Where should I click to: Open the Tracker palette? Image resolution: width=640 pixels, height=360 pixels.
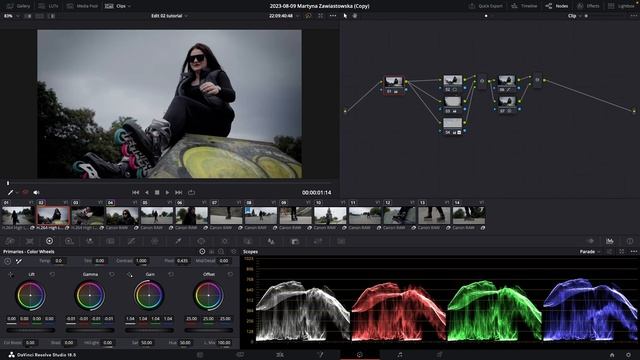pyautogui.click(x=224, y=241)
